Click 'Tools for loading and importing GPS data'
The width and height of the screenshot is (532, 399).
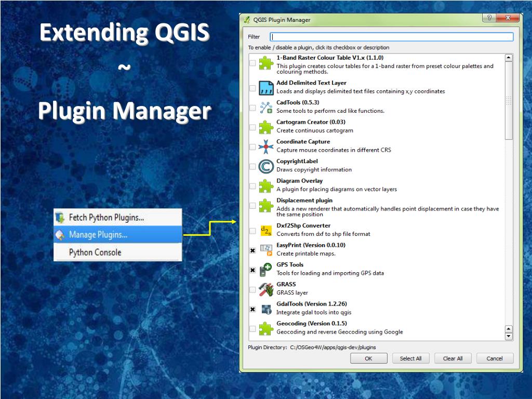[330, 273]
